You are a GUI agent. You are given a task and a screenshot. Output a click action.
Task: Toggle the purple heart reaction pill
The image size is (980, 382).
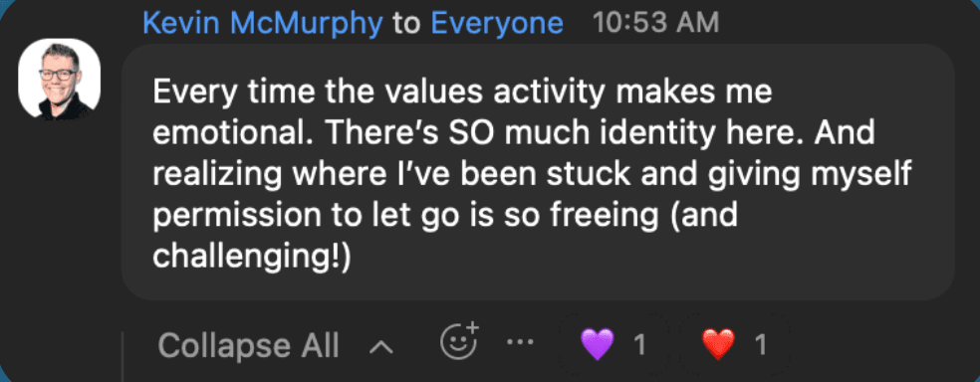(613, 344)
